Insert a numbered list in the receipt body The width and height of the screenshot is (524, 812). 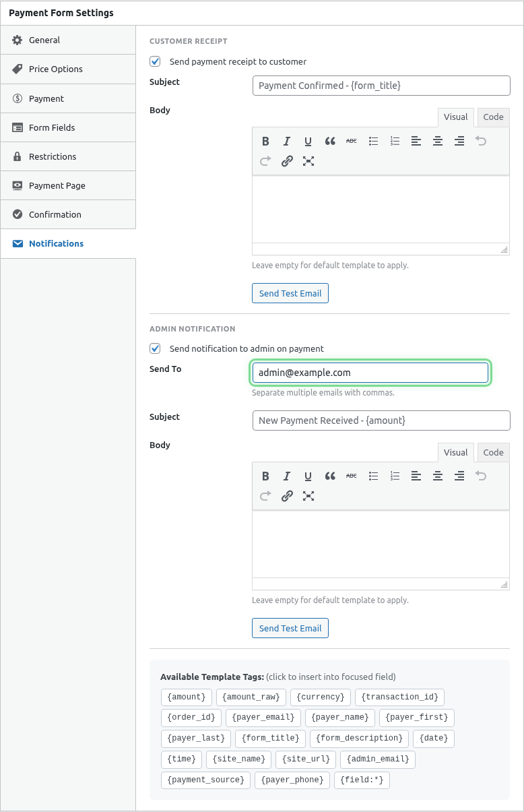pyautogui.click(x=395, y=141)
